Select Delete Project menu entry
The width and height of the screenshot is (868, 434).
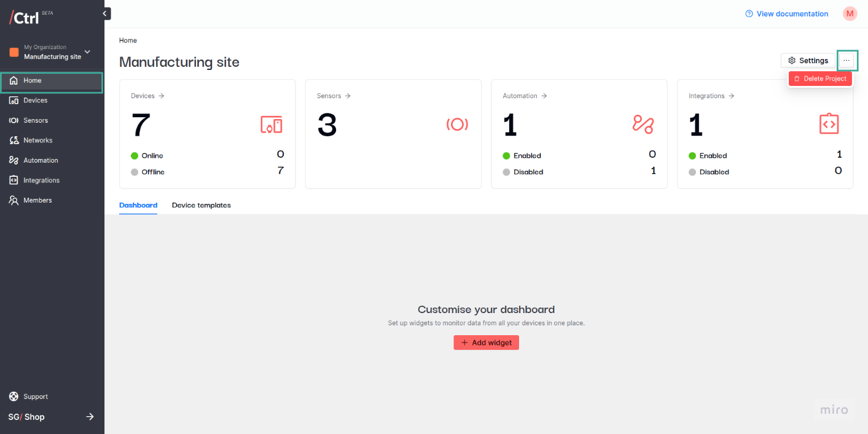(820, 79)
